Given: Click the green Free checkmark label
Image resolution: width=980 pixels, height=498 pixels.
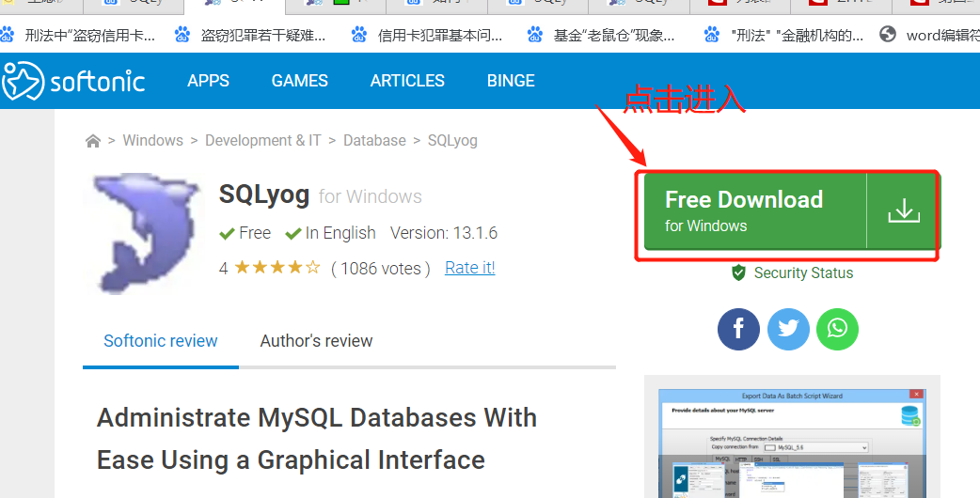Looking at the screenshot, I should pyautogui.click(x=245, y=233).
